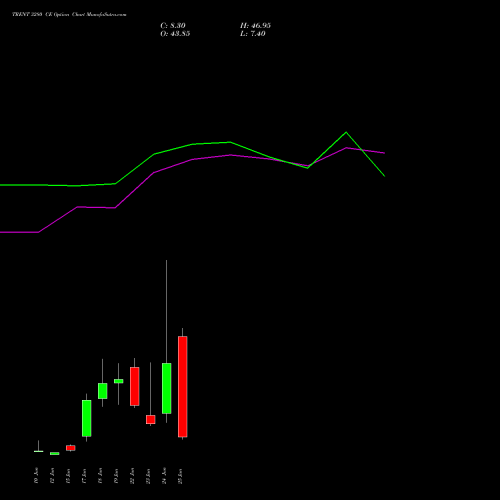The height and width of the screenshot is (500, 500).
Task: Click the small red candle for 15 Jun
Action: [x=70, y=448]
